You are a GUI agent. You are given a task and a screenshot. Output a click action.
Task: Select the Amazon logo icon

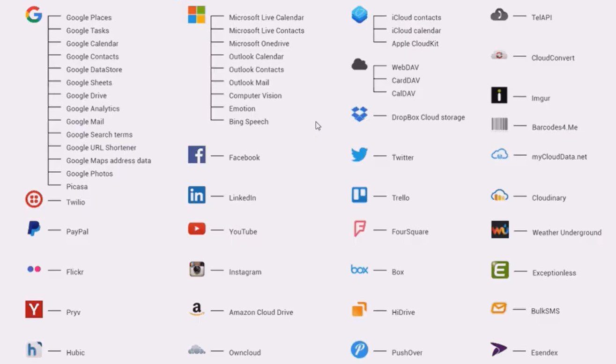coord(197,309)
